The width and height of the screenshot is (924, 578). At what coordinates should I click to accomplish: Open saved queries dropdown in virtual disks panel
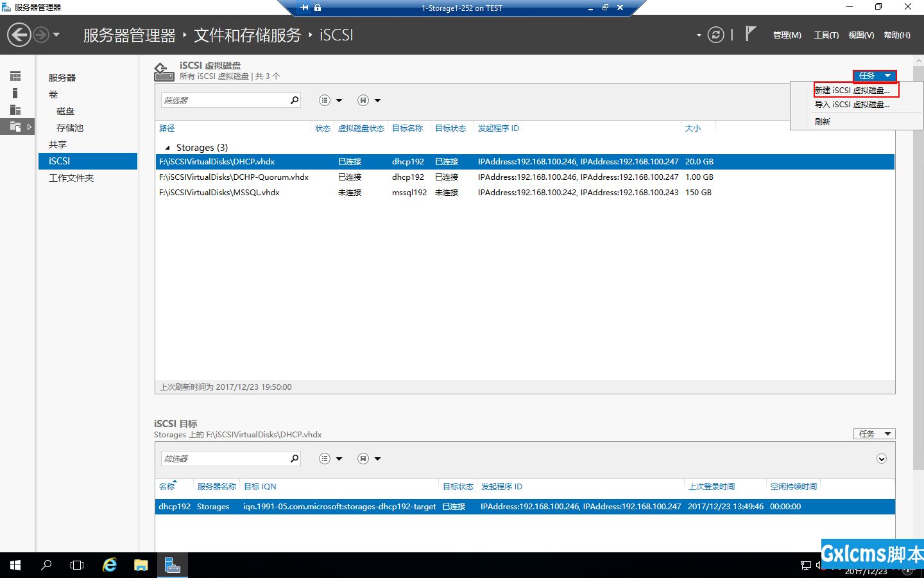[369, 100]
